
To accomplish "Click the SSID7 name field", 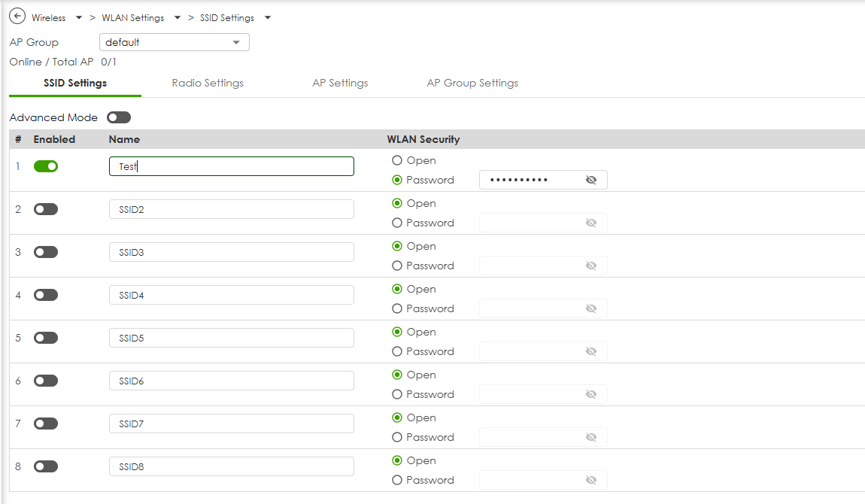I will (231, 424).
